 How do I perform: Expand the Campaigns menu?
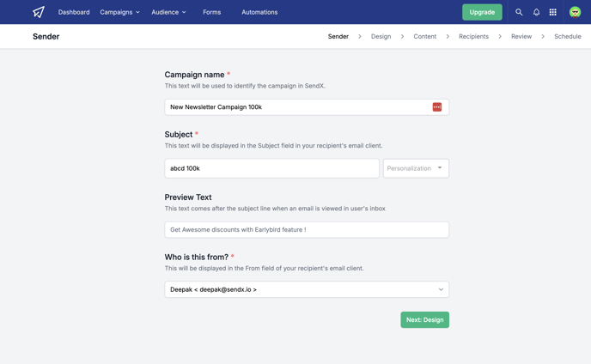click(120, 12)
